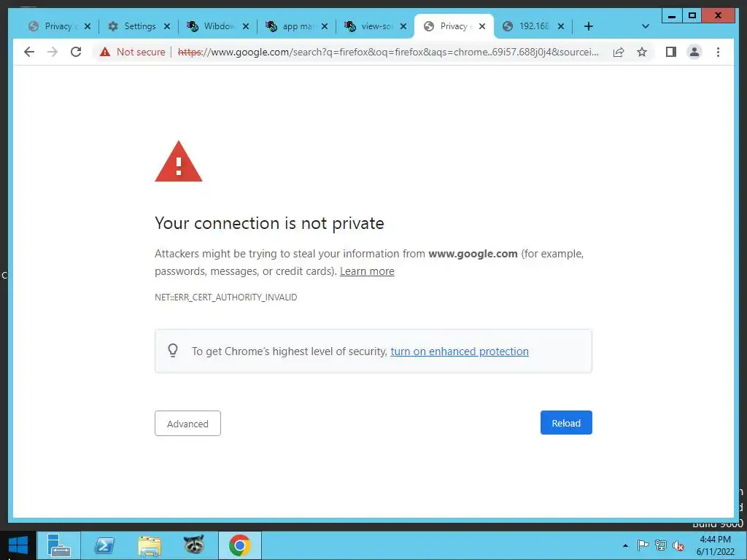Open a new tab with plus button
The width and height of the screenshot is (747, 560).
click(x=589, y=26)
